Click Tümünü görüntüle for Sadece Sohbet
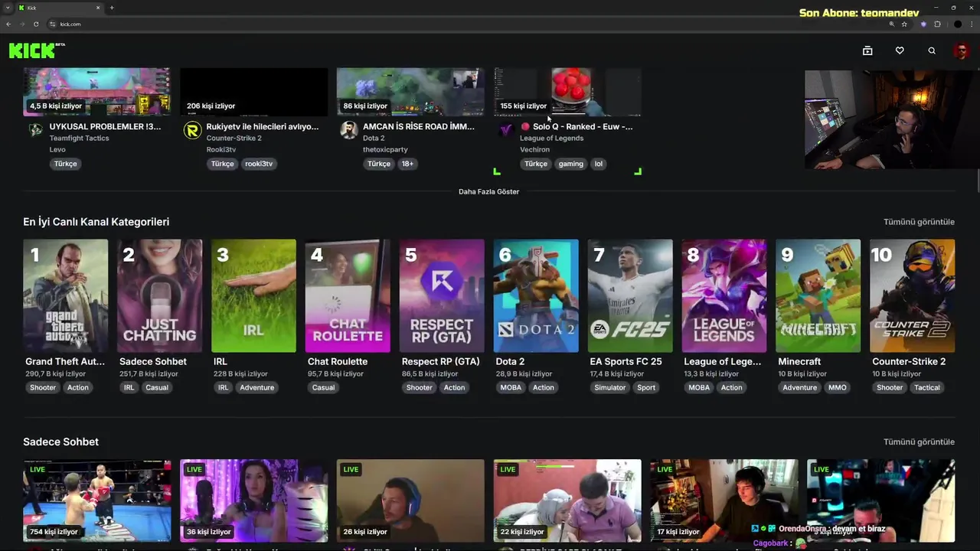This screenshot has width=980, height=551. [919, 442]
